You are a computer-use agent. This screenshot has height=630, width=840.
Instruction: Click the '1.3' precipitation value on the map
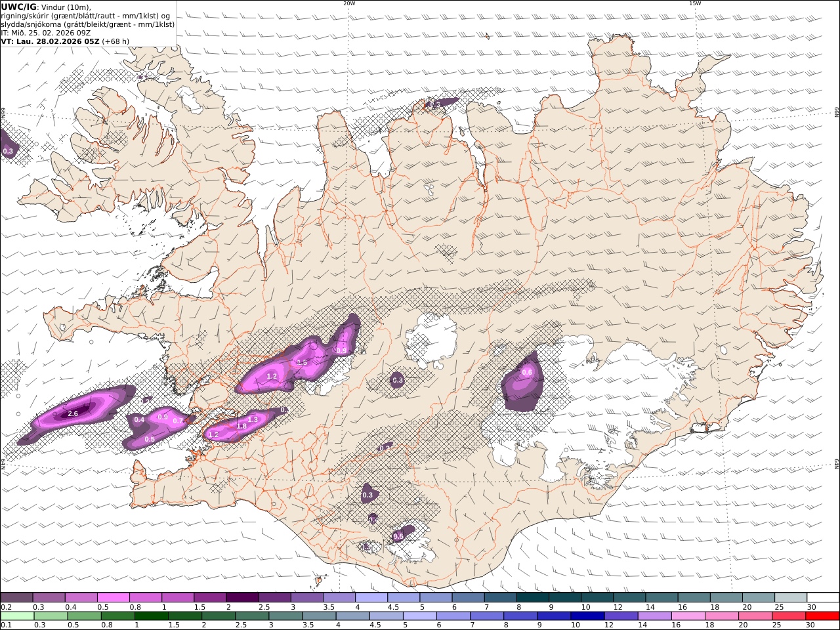click(x=253, y=419)
